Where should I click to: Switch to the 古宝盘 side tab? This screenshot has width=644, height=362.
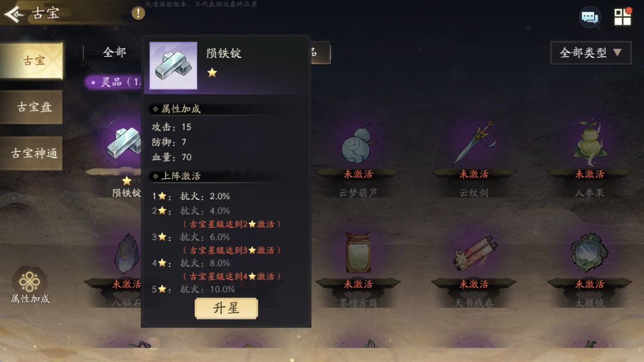tap(32, 107)
